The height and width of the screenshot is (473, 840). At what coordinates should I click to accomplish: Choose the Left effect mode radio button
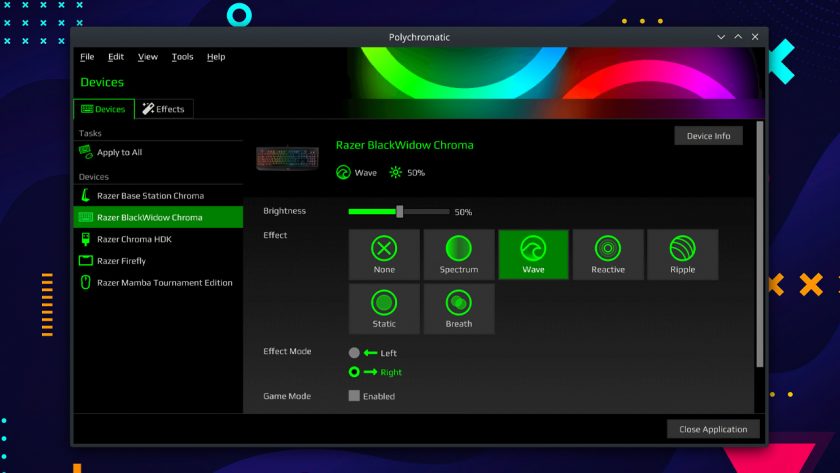(354, 352)
